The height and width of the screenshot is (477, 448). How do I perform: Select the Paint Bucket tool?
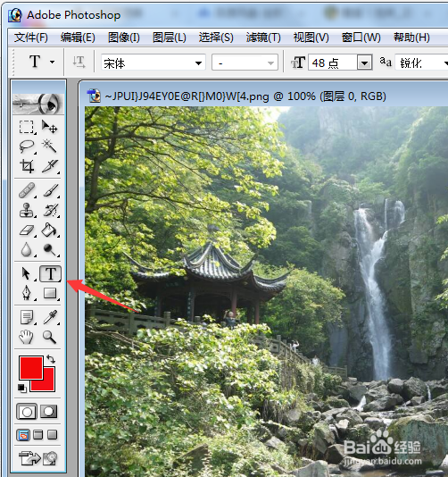click(x=50, y=230)
